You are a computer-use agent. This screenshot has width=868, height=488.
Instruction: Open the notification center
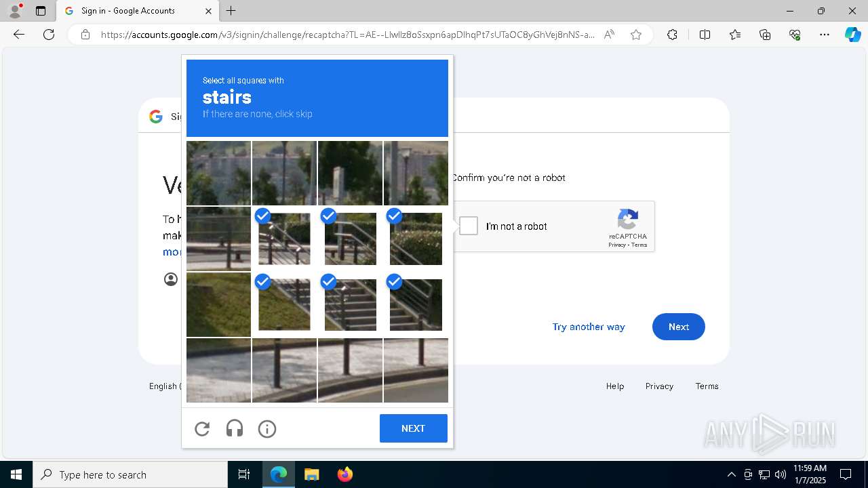[846, 474]
